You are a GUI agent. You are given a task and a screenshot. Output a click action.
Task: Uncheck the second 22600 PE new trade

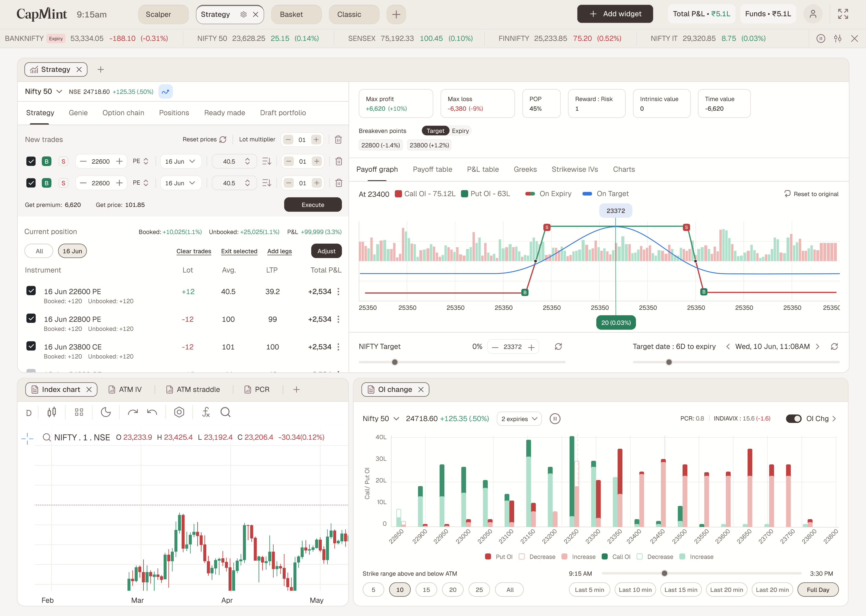(x=31, y=183)
